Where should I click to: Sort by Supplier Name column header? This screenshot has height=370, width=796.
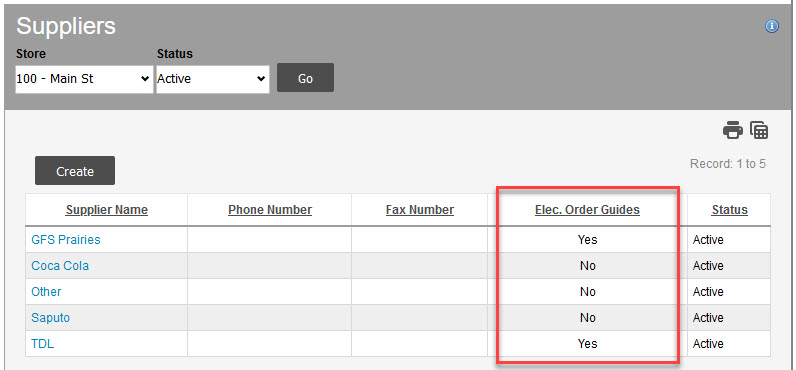click(107, 210)
